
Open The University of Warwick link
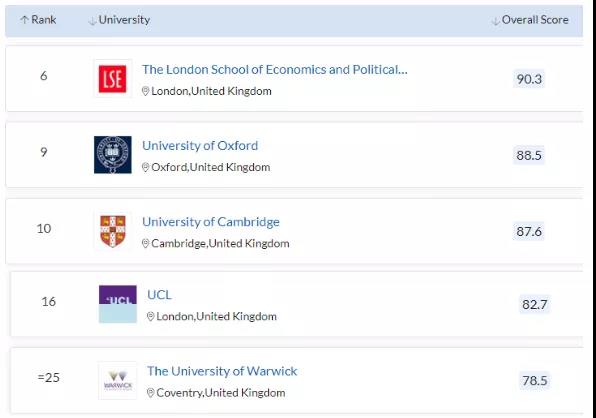pyautogui.click(x=222, y=371)
